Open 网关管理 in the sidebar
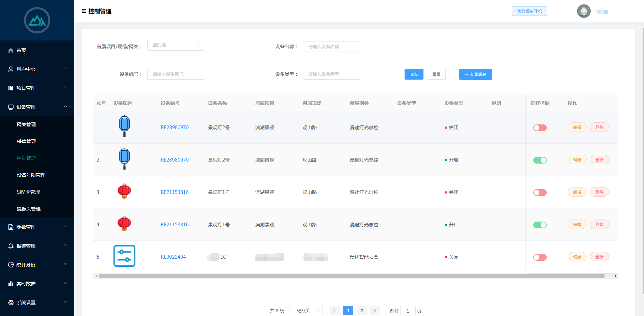Image resolution: width=644 pixels, height=316 pixels. (26, 124)
